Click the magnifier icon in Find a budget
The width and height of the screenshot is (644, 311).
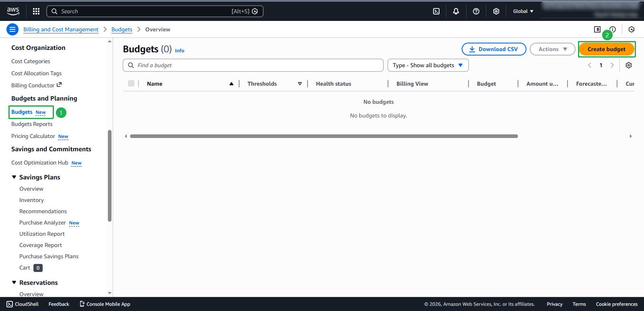(131, 65)
